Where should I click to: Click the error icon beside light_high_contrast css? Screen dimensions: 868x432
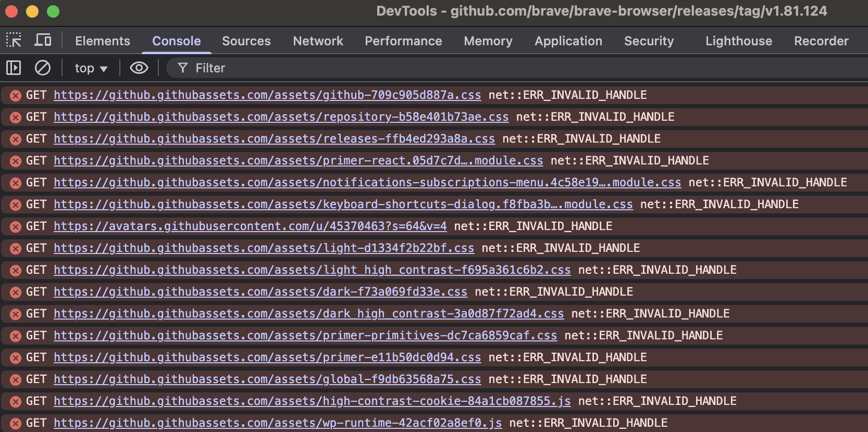click(x=16, y=270)
